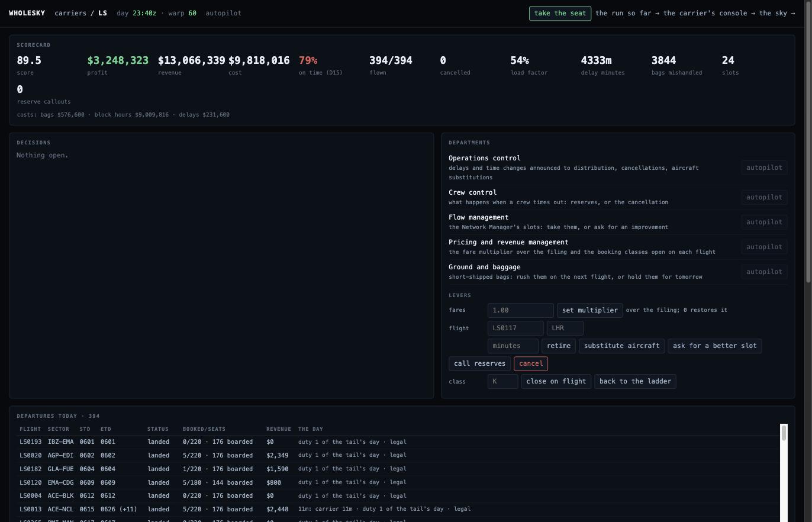Click the red "cancel" button
This screenshot has width=812, height=522.
[531, 363]
